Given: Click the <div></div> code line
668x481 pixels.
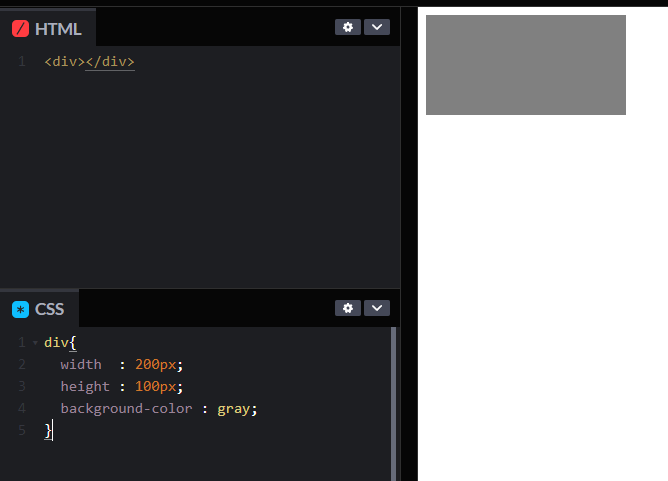Looking at the screenshot, I should coord(89,62).
